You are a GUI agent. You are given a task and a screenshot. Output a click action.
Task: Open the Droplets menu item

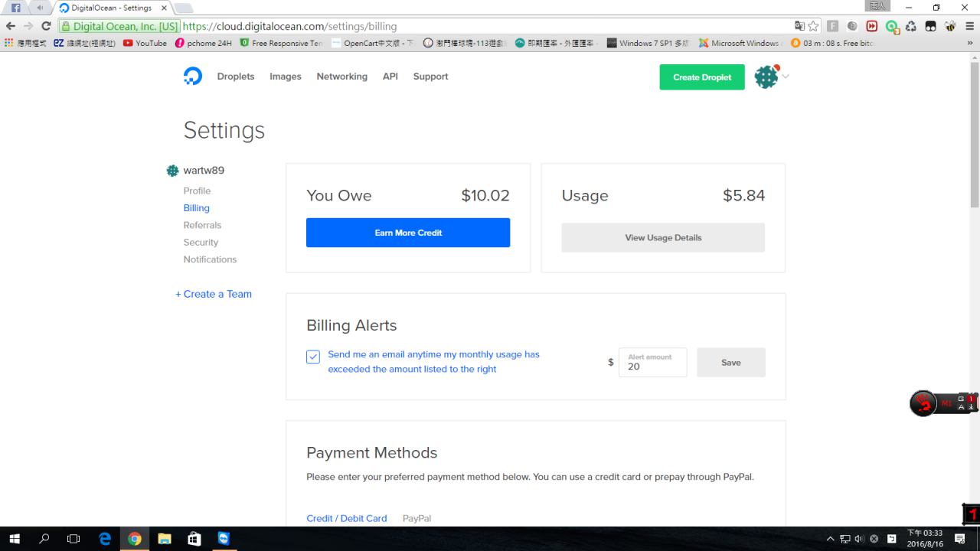[x=236, y=77]
